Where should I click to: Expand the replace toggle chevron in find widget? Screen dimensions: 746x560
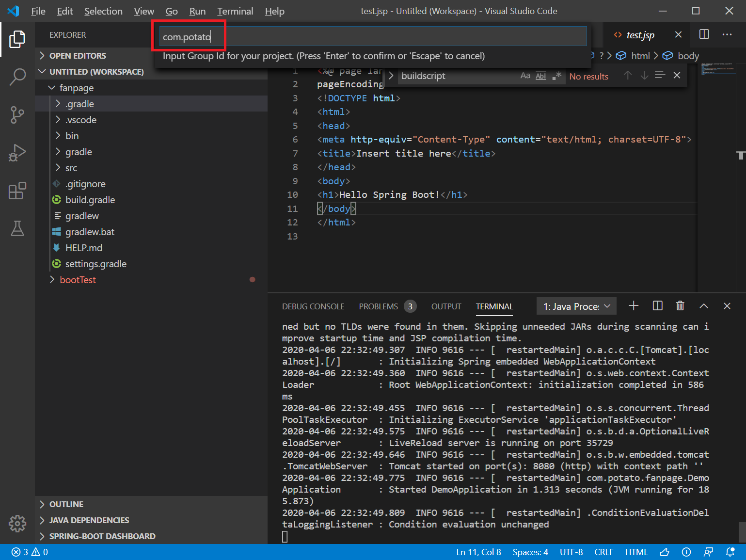(x=391, y=76)
